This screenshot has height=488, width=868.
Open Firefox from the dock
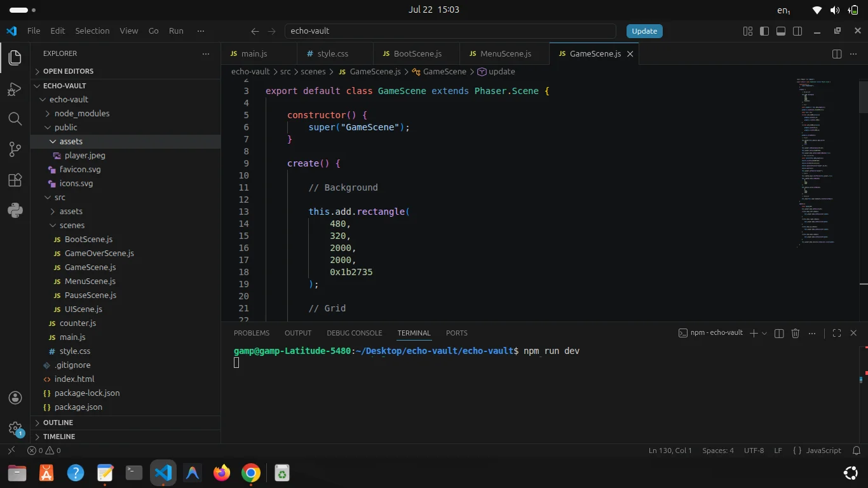222,473
